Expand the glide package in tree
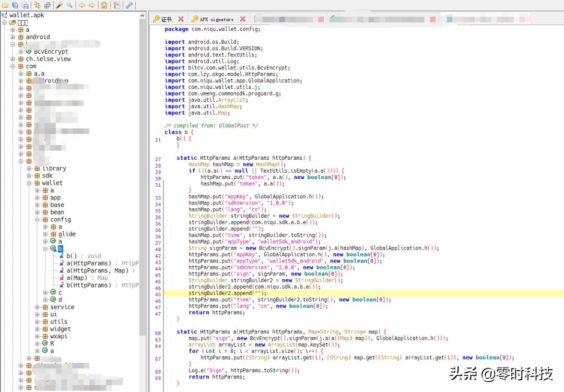Viewport: 564px width, 392px height. pyautogui.click(x=45, y=234)
